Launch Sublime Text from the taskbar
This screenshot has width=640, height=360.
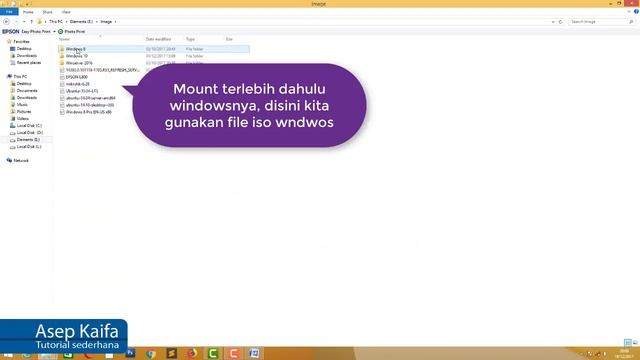pos(171,353)
